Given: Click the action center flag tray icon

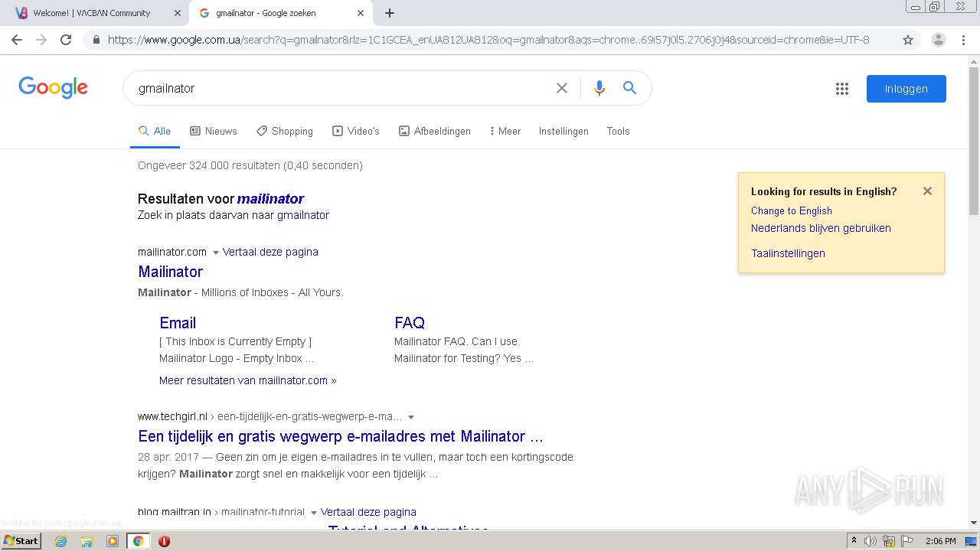Looking at the screenshot, I should point(907,541).
